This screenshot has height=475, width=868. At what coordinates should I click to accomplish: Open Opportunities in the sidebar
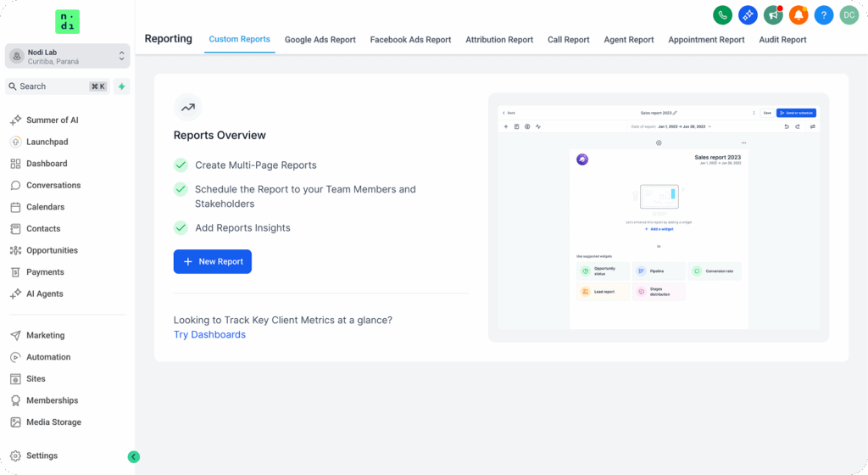coord(51,250)
